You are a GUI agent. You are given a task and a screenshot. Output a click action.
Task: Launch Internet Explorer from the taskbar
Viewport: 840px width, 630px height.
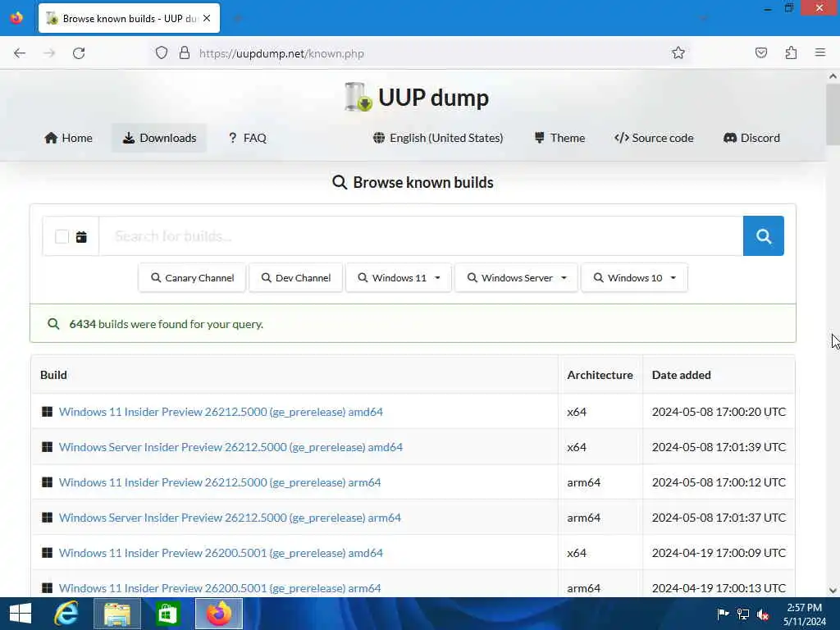(x=66, y=614)
